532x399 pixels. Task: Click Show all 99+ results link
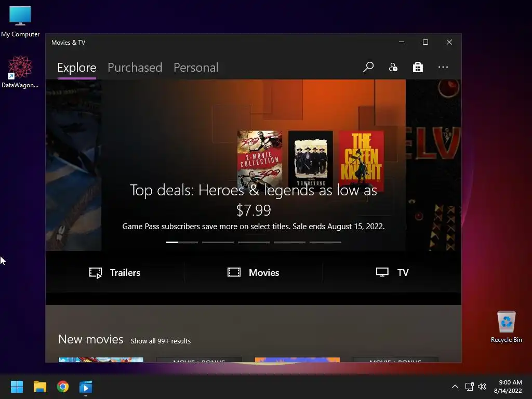(x=161, y=341)
